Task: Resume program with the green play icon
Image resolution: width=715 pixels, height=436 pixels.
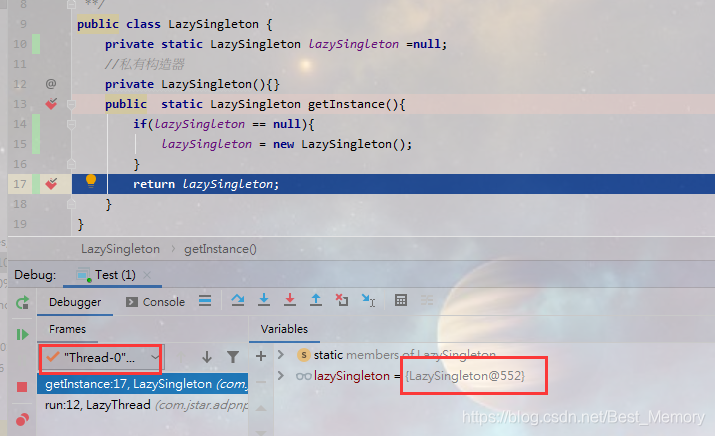Action: tap(22, 335)
